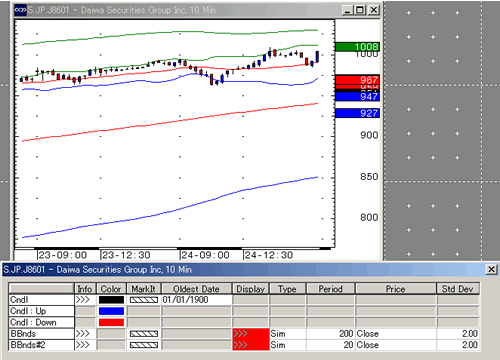The height and width of the screenshot is (360, 500).
Task: Open the BBnds#2 Info arrows cell
Action: pos(86,345)
